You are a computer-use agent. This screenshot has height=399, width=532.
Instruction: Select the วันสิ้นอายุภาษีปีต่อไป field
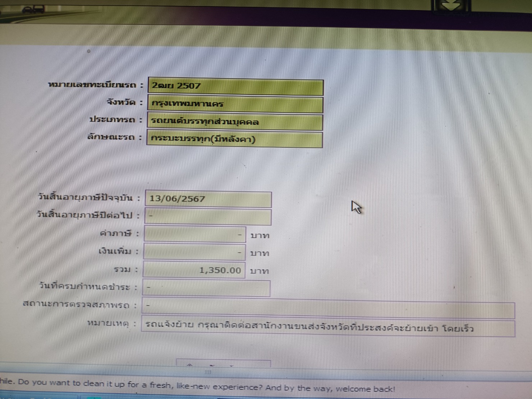coord(208,217)
